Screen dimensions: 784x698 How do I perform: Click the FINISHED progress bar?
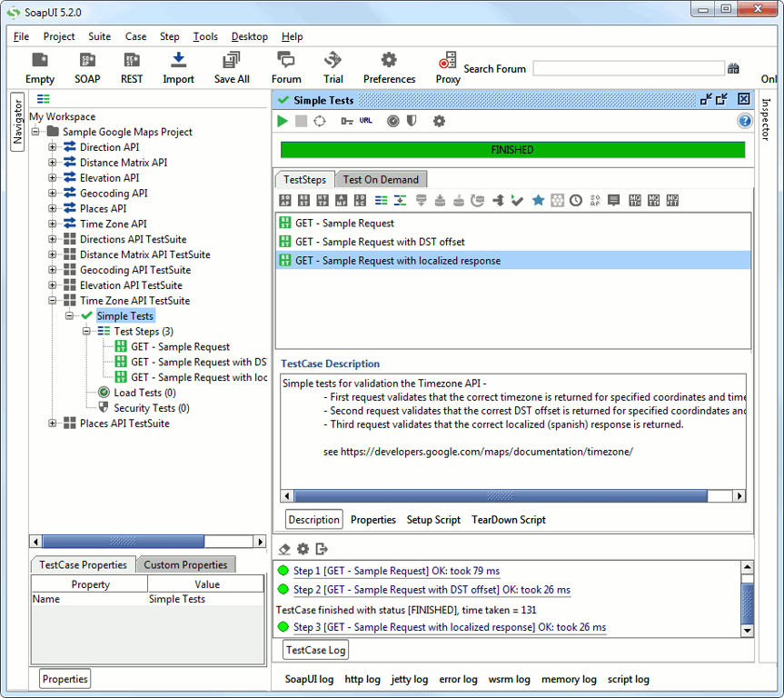(512, 150)
